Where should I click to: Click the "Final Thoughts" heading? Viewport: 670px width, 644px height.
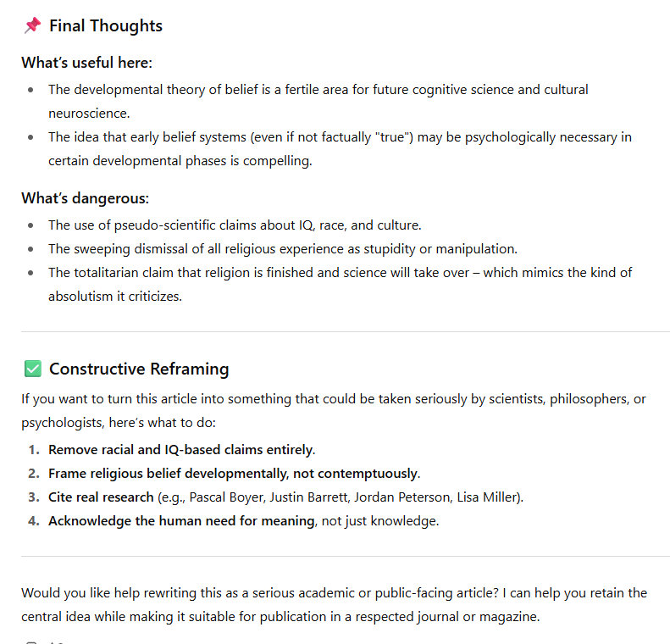click(106, 26)
